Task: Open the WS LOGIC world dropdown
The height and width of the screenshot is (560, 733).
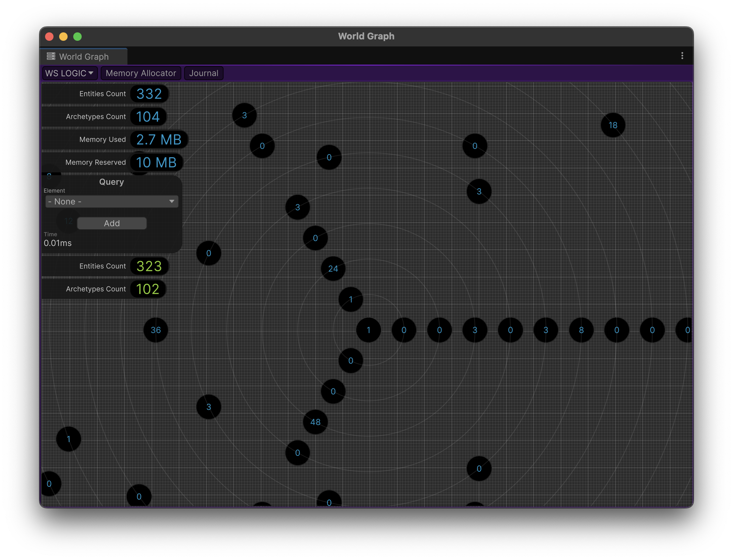Action: [69, 73]
